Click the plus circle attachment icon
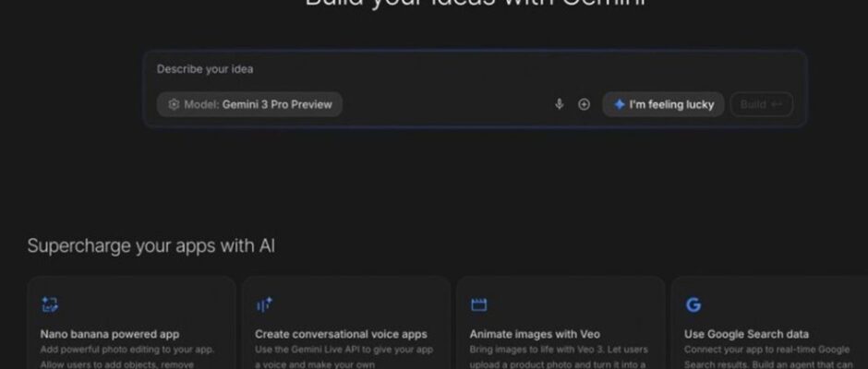 584,104
